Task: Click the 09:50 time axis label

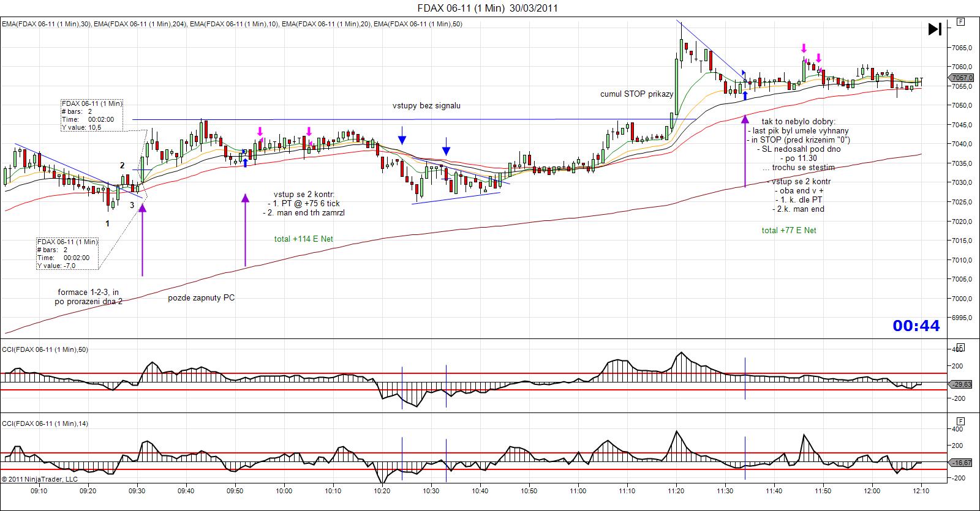Action: pos(235,490)
